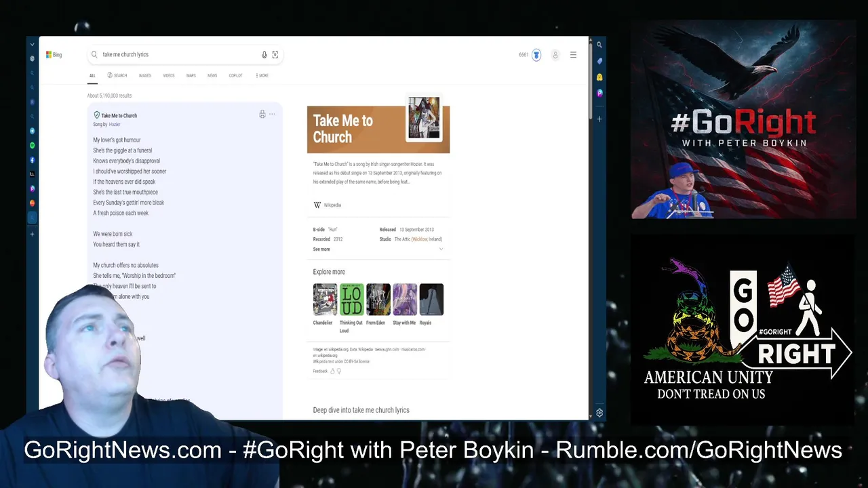The width and height of the screenshot is (868, 488).
Task: Click the Spotify vertical tab icon
Action: click(32, 146)
